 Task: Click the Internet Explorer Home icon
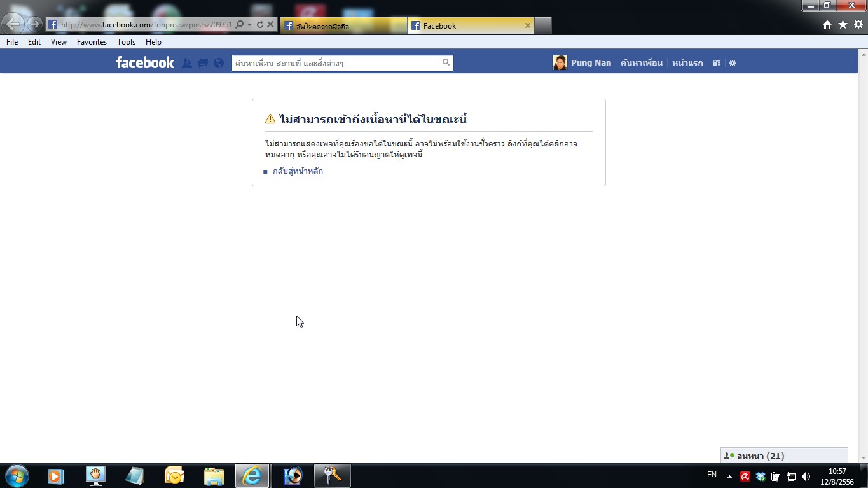pos(827,25)
